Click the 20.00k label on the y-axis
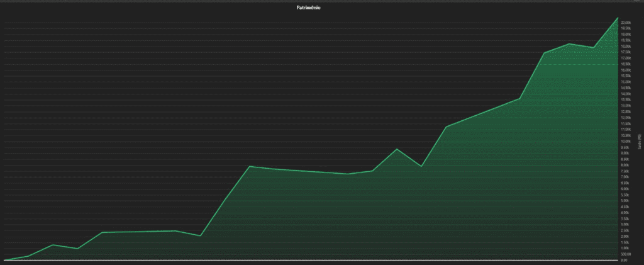This screenshot has height=265, width=644. click(x=626, y=23)
